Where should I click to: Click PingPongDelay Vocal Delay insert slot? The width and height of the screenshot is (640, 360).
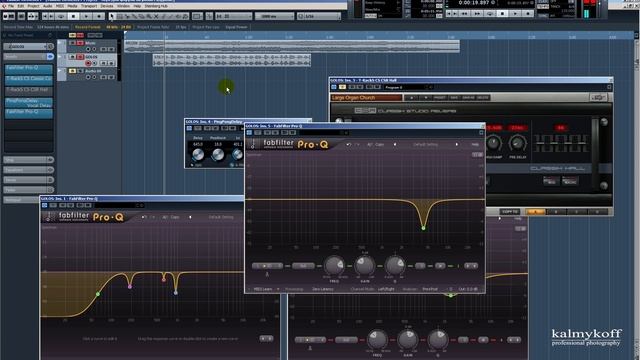pos(29,102)
